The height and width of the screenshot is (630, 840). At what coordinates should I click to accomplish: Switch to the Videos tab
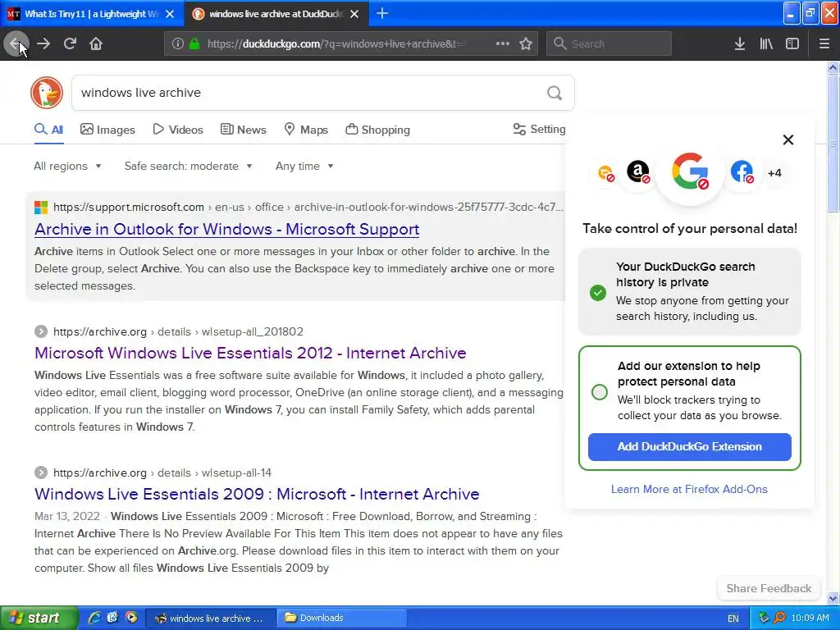(x=178, y=130)
